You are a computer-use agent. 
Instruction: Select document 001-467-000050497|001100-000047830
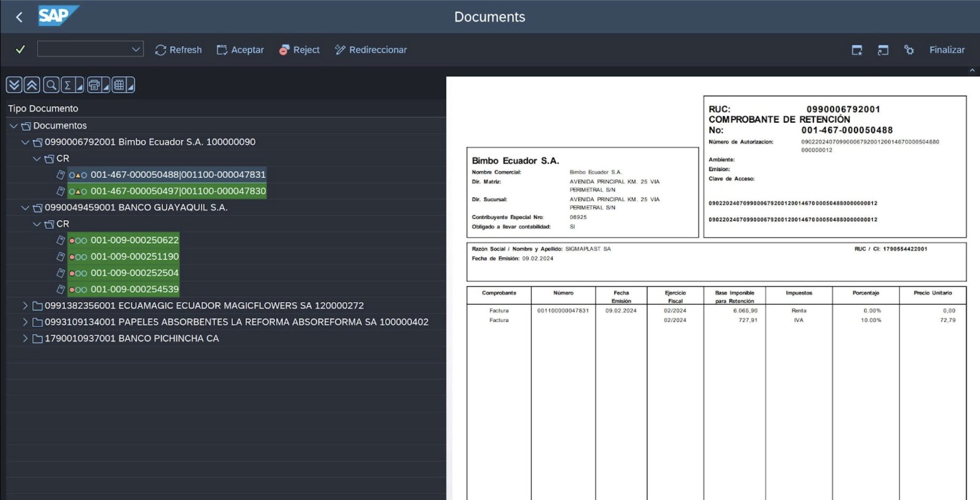[x=178, y=191]
